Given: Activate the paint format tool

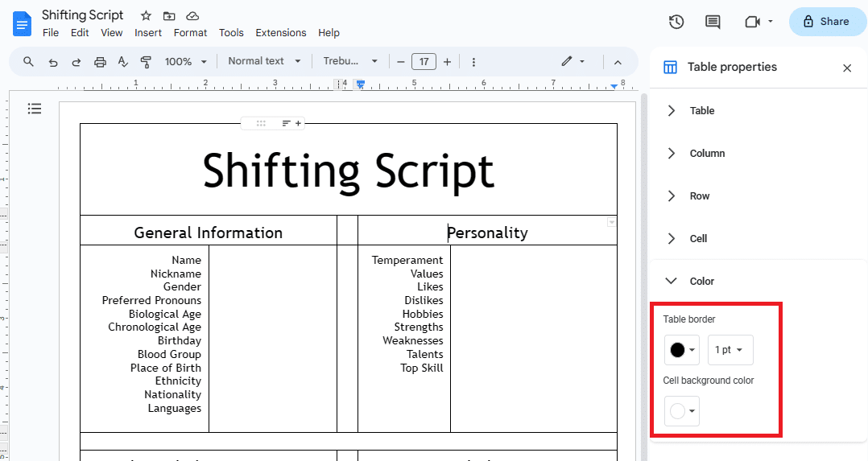Looking at the screenshot, I should click(x=147, y=62).
